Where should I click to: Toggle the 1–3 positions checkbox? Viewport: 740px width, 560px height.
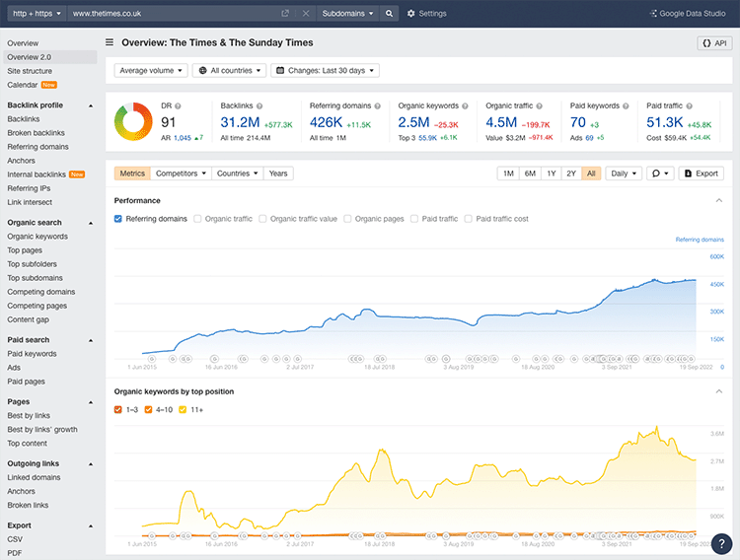click(x=118, y=409)
